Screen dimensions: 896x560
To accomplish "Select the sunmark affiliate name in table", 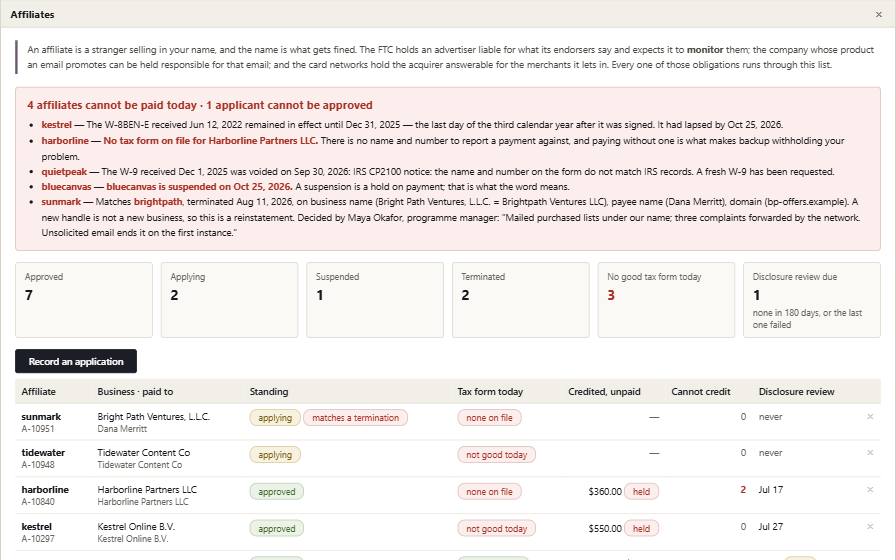I will tap(41, 417).
